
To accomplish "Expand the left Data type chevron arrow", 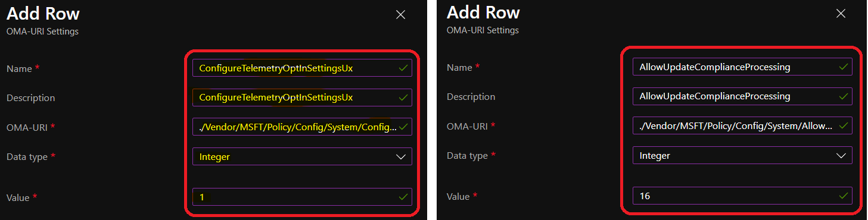I will click(402, 156).
